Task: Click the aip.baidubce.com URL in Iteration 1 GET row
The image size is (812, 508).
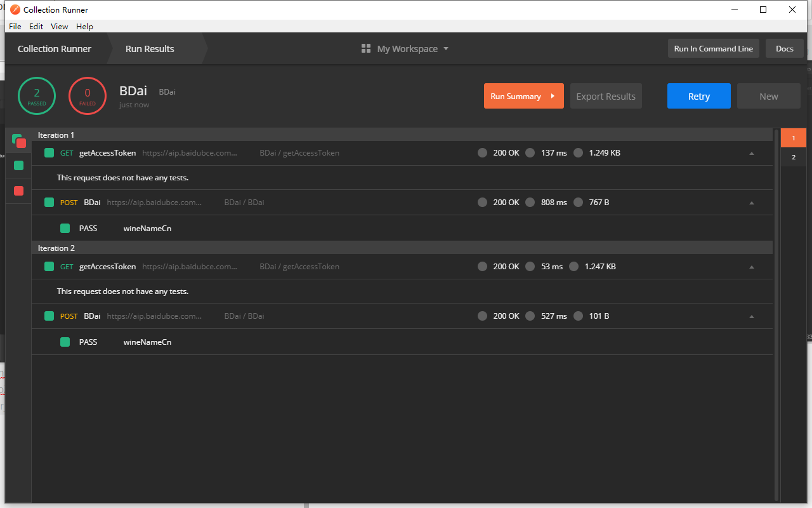Action: tap(190, 153)
